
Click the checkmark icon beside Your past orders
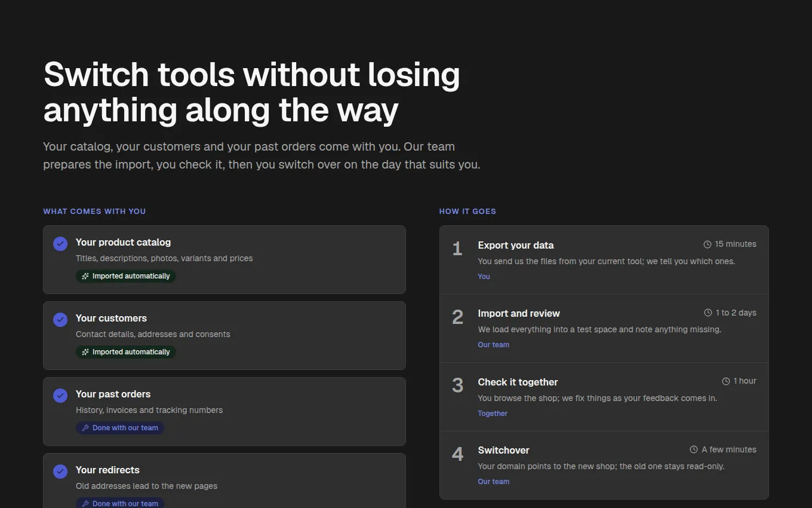pyautogui.click(x=60, y=396)
